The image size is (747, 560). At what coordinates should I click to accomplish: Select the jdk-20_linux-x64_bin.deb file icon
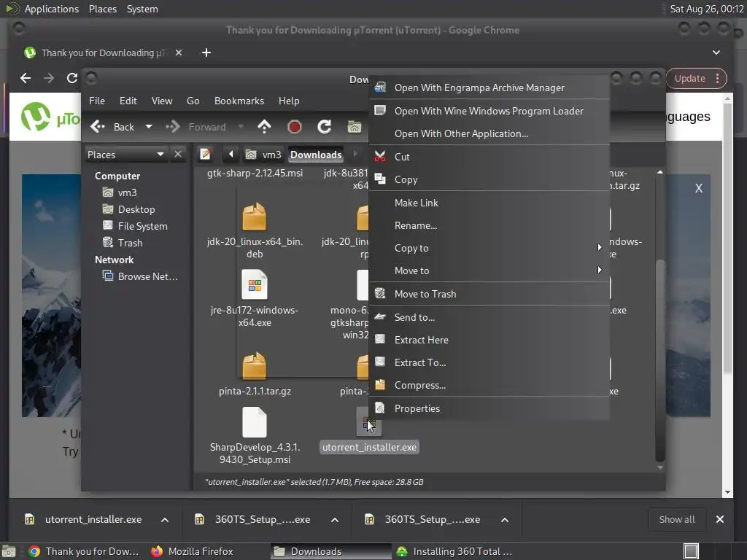tap(255, 216)
